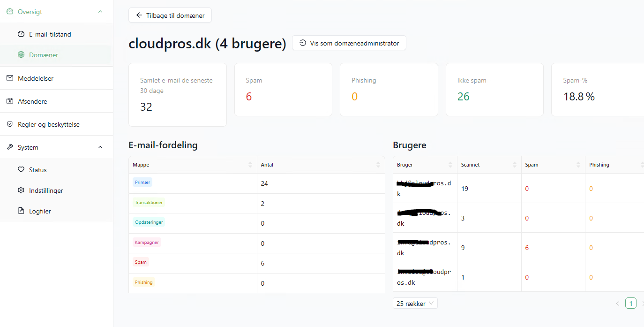Collapse the System section chevron
Screen dimensions: 644x327
point(100,147)
